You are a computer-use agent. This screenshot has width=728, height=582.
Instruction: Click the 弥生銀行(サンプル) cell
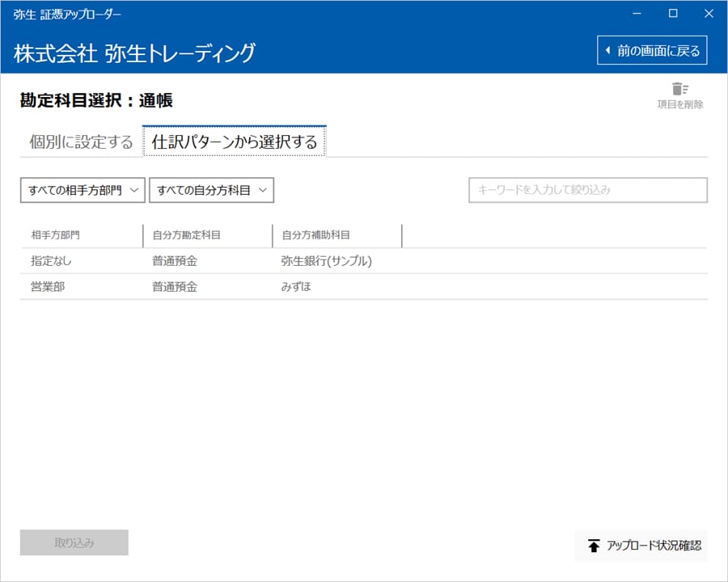327,261
